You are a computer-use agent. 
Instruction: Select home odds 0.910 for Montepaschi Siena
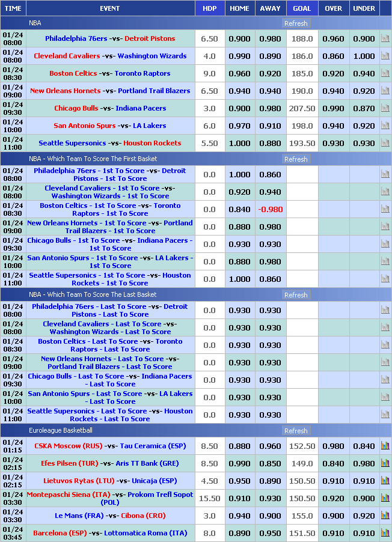pos(240,498)
